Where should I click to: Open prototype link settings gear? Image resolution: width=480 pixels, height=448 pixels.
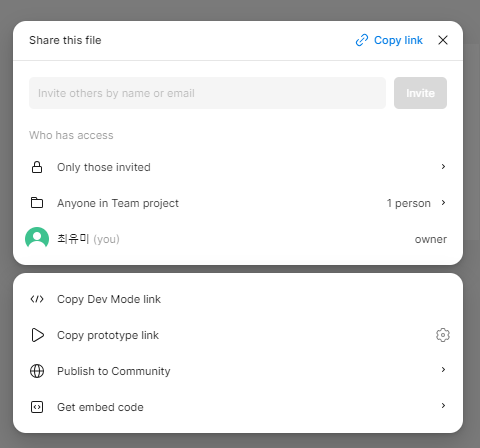point(443,335)
